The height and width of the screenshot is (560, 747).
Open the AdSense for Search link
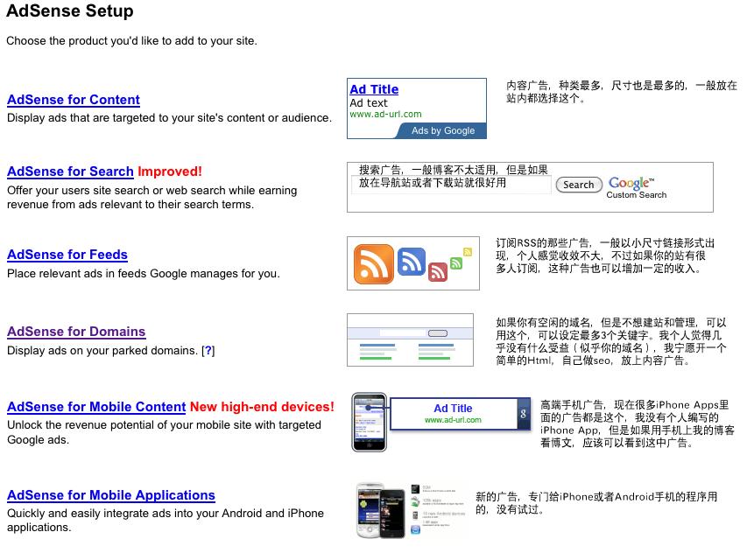[70, 171]
